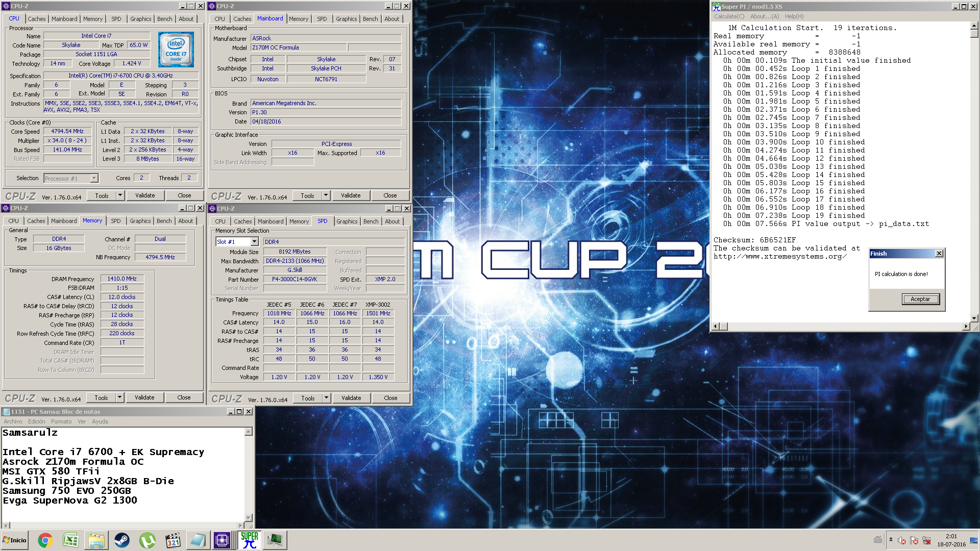Click the Intel Core i7 logo badge
The width and height of the screenshot is (980, 551).
176,49
